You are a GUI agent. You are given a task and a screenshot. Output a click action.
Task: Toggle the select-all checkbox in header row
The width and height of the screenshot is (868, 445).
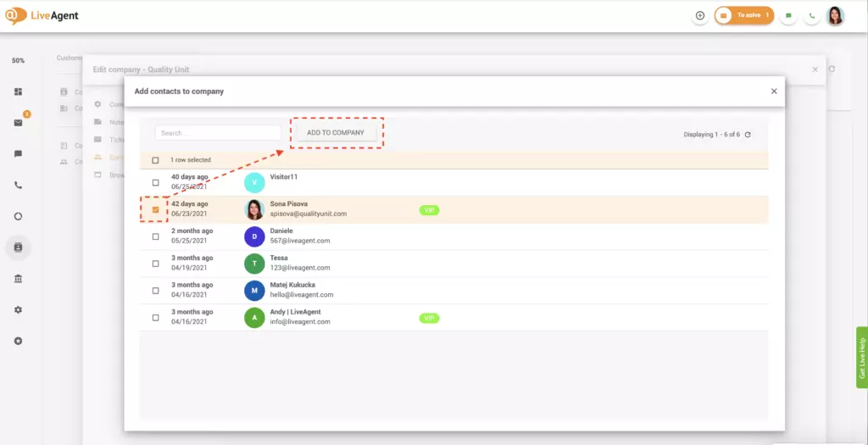(155, 160)
